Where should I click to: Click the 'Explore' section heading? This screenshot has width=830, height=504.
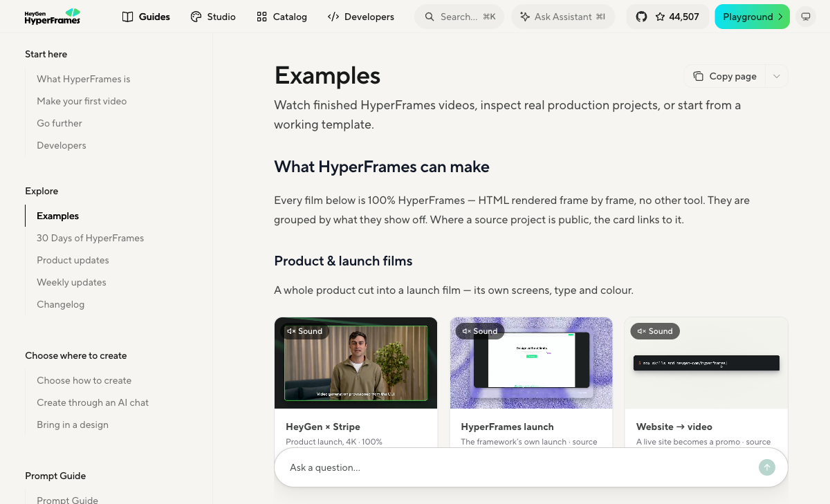(41, 191)
